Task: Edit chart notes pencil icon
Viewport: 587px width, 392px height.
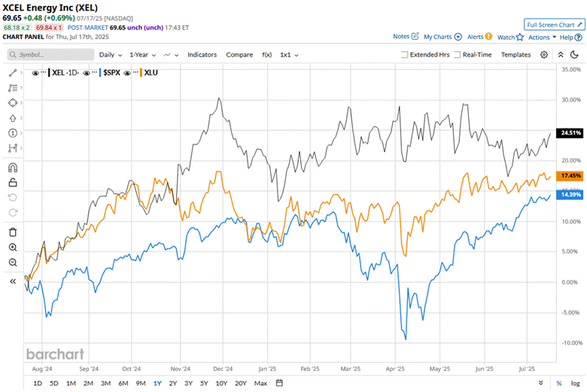Action: 415,36
